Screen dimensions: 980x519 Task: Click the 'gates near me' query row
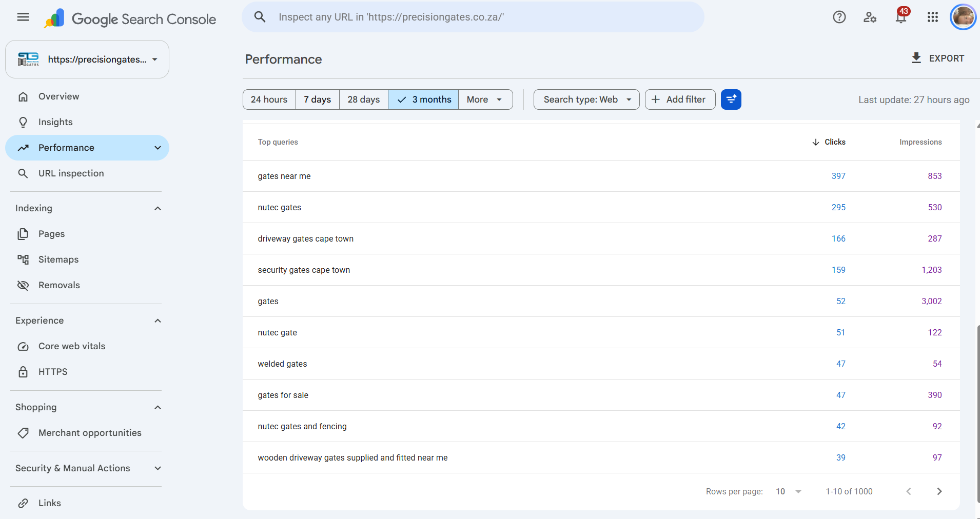click(x=601, y=176)
